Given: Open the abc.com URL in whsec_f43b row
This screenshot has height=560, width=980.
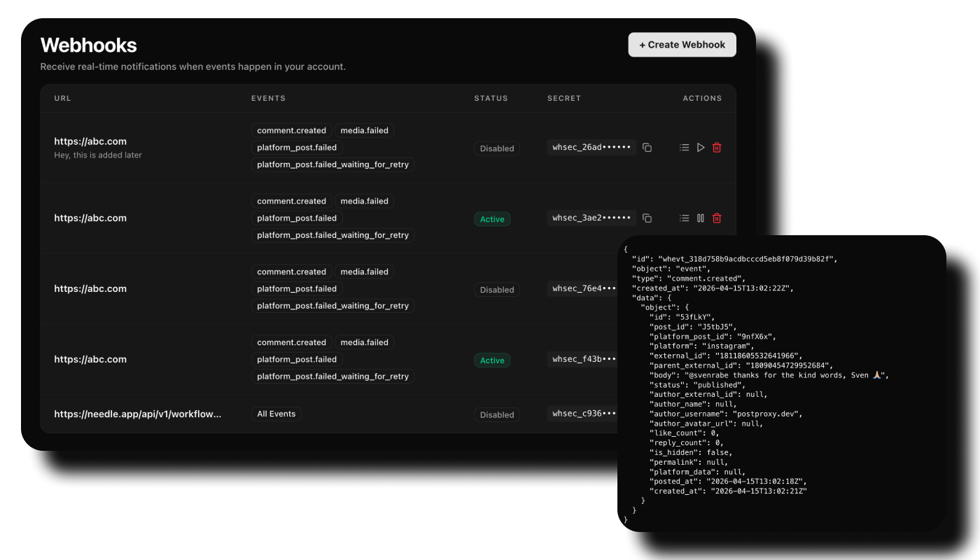Looking at the screenshot, I should [x=90, y=360].
